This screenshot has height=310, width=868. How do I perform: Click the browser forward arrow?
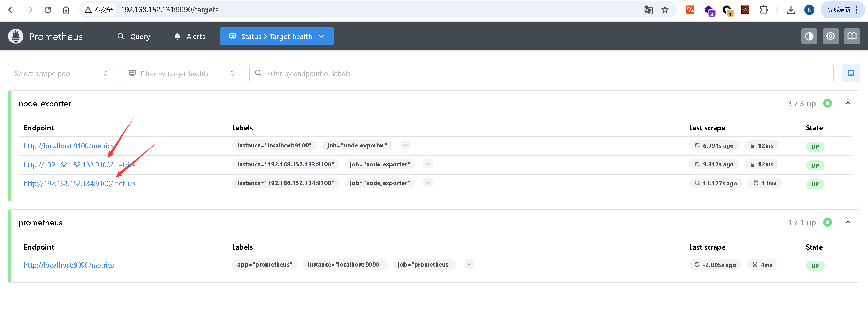[29, 10]
